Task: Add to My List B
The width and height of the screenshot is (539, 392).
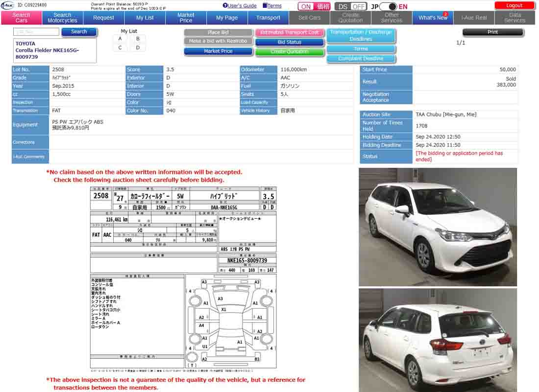Action: tap(138, 39)
